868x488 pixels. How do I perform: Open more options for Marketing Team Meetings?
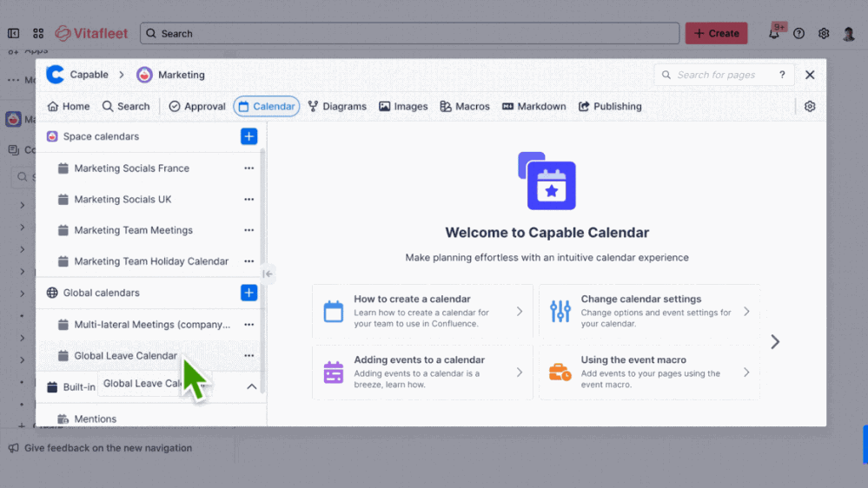[249, 230]
